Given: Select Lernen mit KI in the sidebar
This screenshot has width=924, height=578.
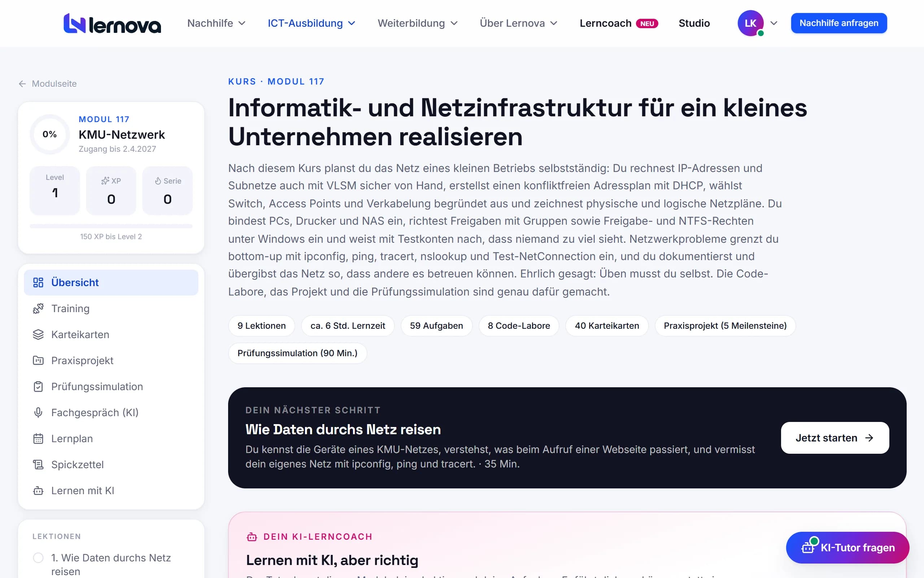Looking at the screenshot, I should click(x=111, y=491).
